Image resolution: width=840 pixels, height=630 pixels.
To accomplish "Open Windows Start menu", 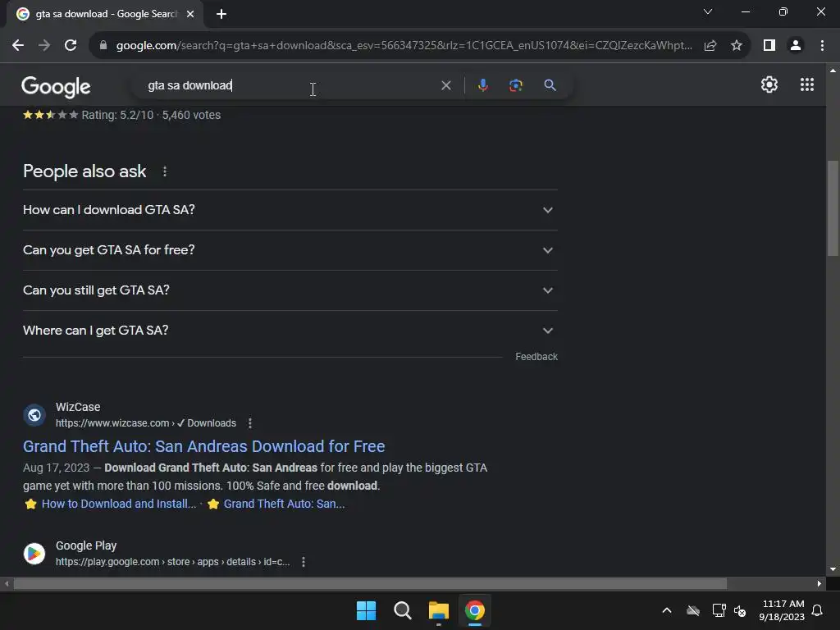I will click(367, 610).
